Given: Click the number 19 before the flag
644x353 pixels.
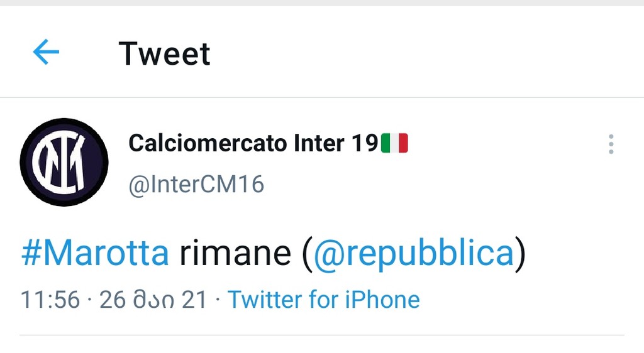Looking at the screenshot, I should point(365,143).
